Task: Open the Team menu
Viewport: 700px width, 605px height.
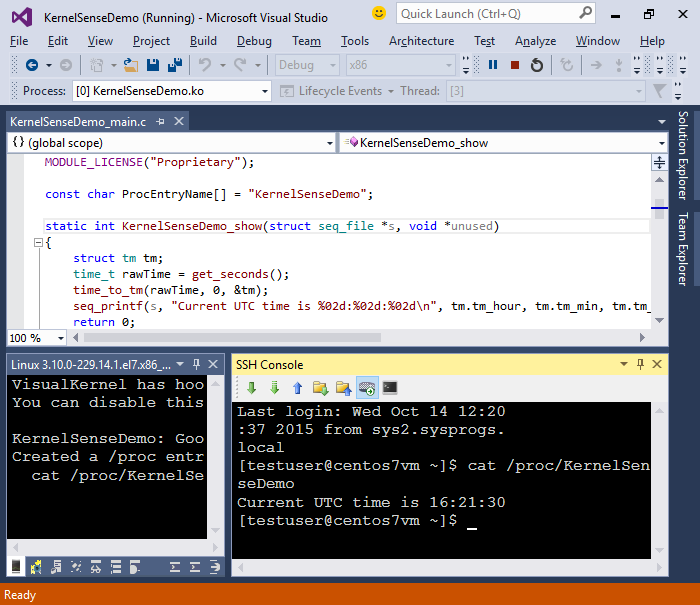Action: click(306, 41)
